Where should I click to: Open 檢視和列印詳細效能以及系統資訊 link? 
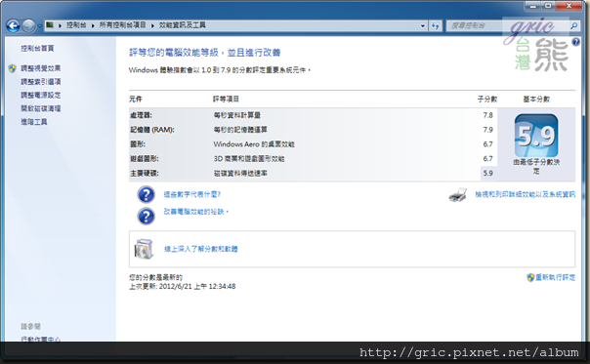click(x=525, y=194)
